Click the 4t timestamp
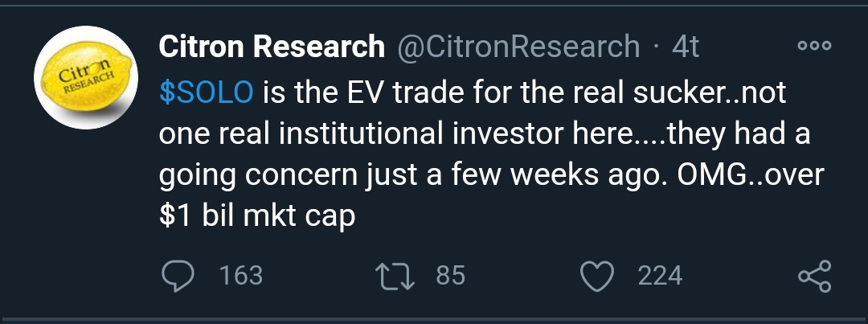Viewport: 868px width, 324px height. click(686, 47)
